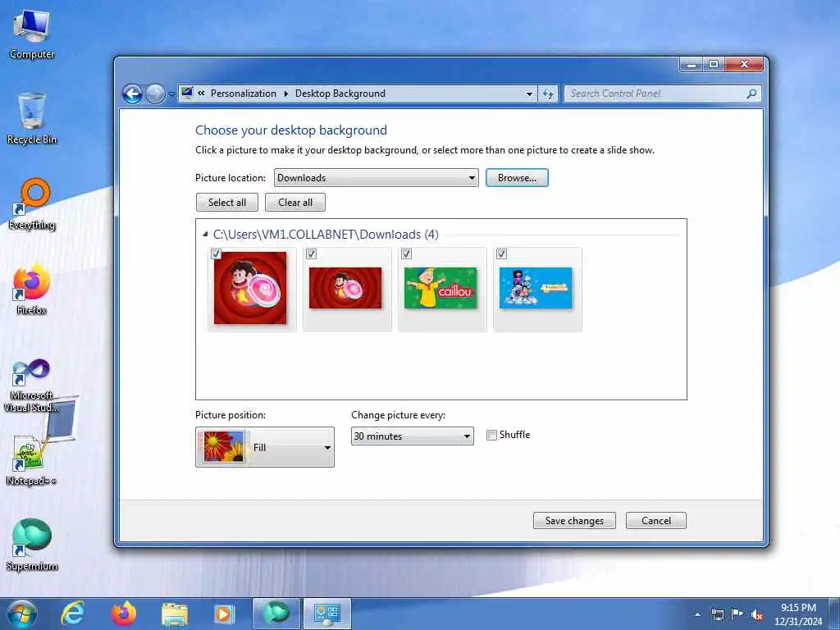Launch the Supermium desktop shortcut
Screen dimensions: 840x630
(32, 546)
